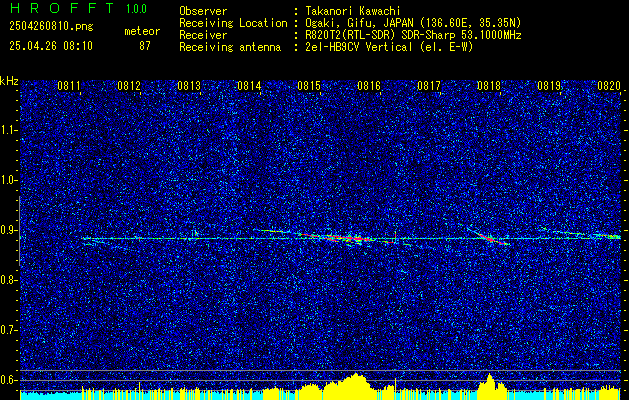
Task: Click the 0.6 frequency axis label
Action: tap(9, 380)
